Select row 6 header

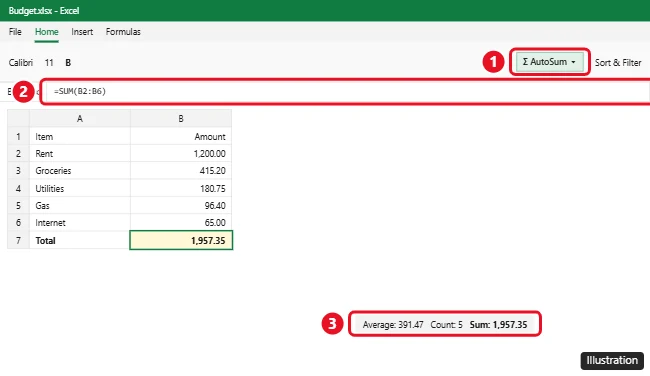pyautogui.click(x=18, y=223)
